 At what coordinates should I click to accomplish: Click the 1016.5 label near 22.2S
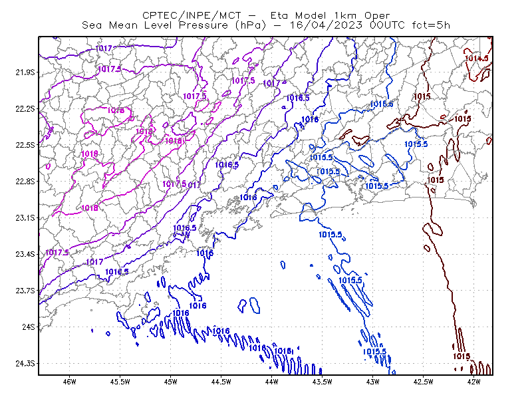(298, 98)
